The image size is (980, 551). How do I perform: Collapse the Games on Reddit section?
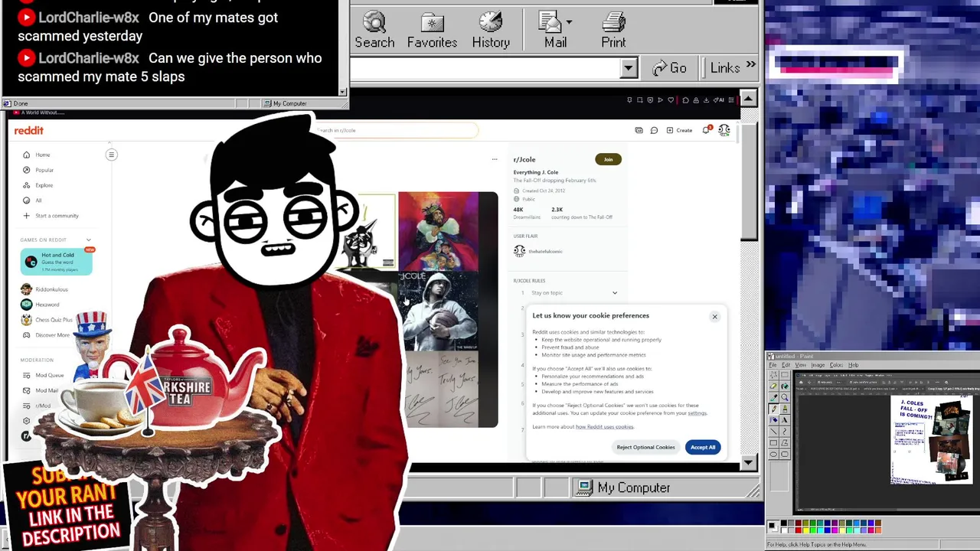point(88,240)
